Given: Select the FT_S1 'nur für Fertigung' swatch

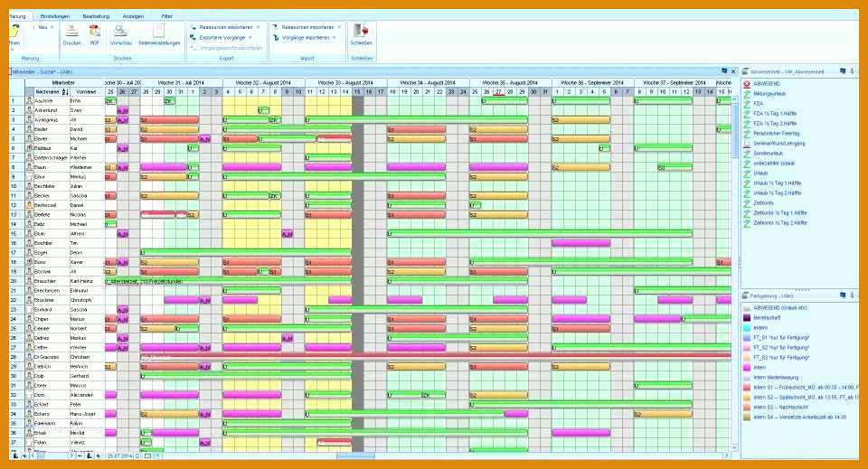Looking at the screenshot, I should click(x=747, y=337).
